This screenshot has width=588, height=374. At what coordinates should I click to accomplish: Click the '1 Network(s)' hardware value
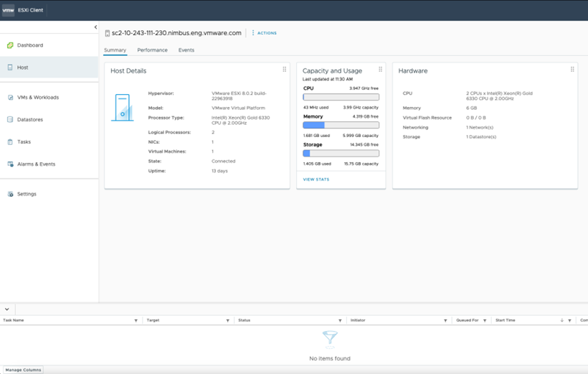pos(480,127)
